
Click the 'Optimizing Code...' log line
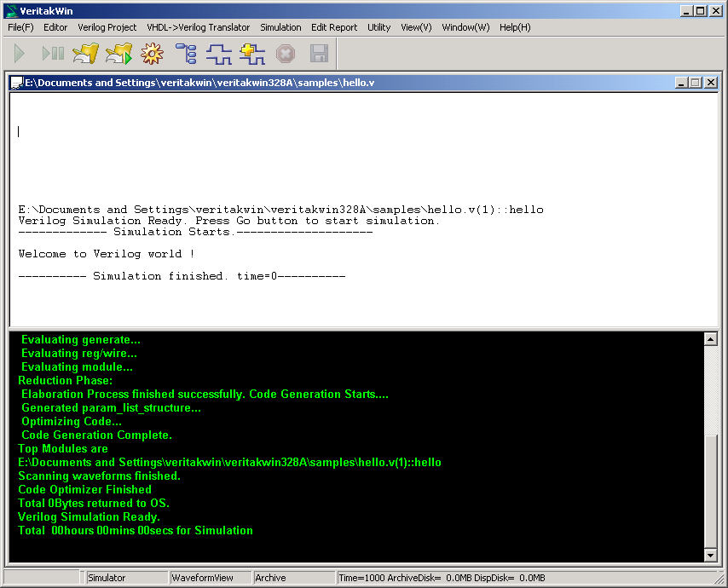72,421
